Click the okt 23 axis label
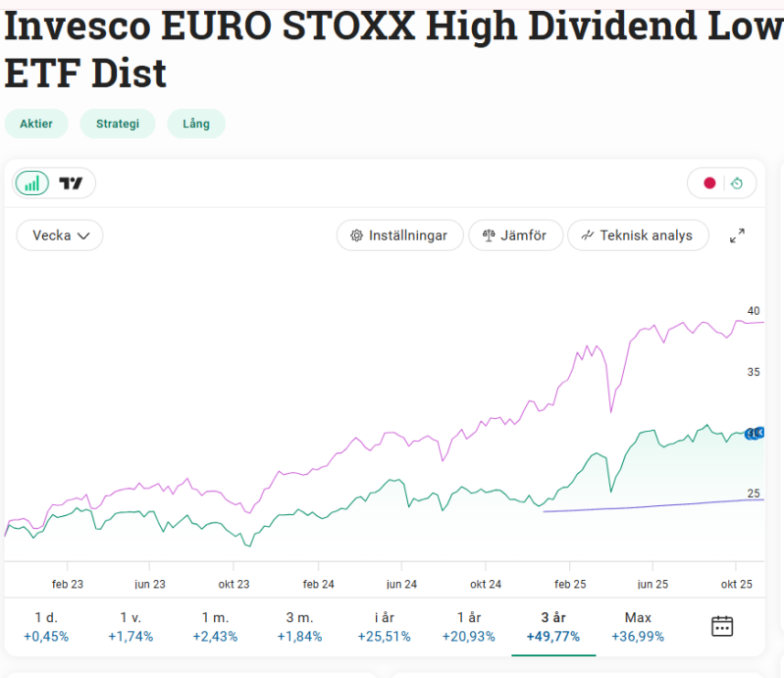Screen dimensions: 784x678 coord(234,584)
